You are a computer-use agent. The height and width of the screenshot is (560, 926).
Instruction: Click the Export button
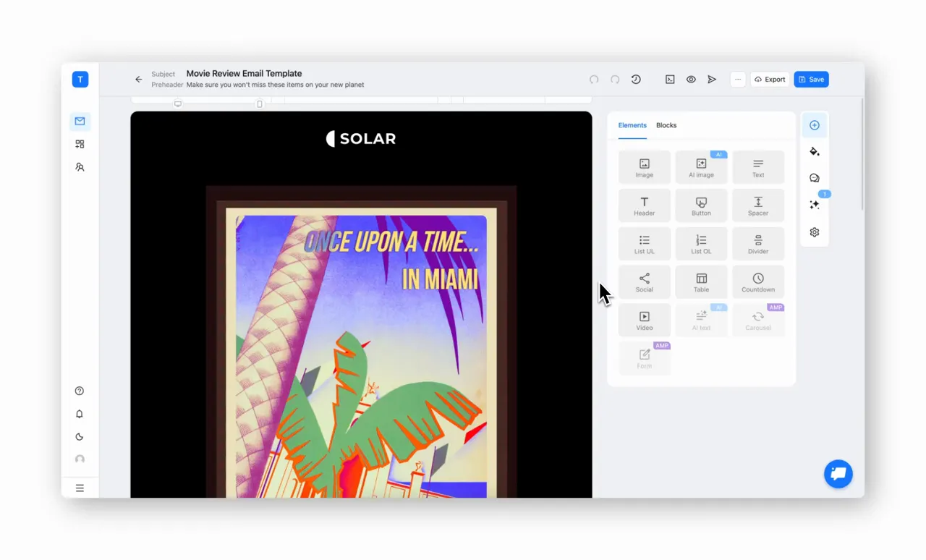point(770,80)
